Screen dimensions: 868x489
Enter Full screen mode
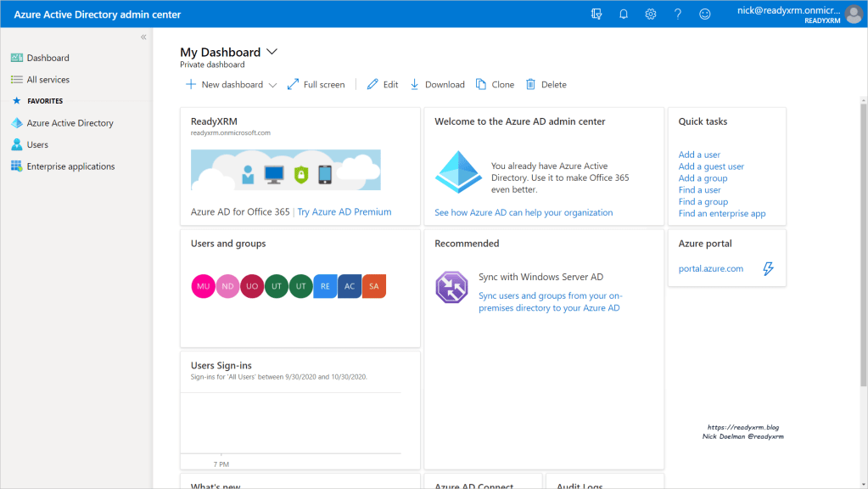click(316, 85)
